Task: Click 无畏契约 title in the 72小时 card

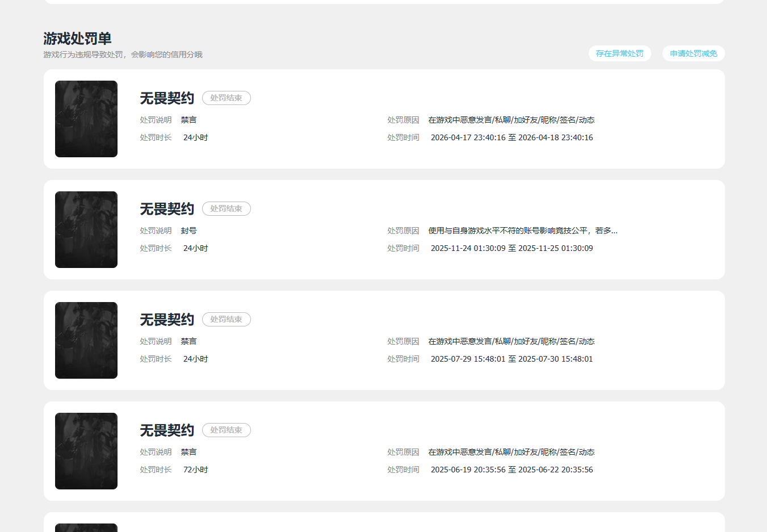Action: coord(167,430)
